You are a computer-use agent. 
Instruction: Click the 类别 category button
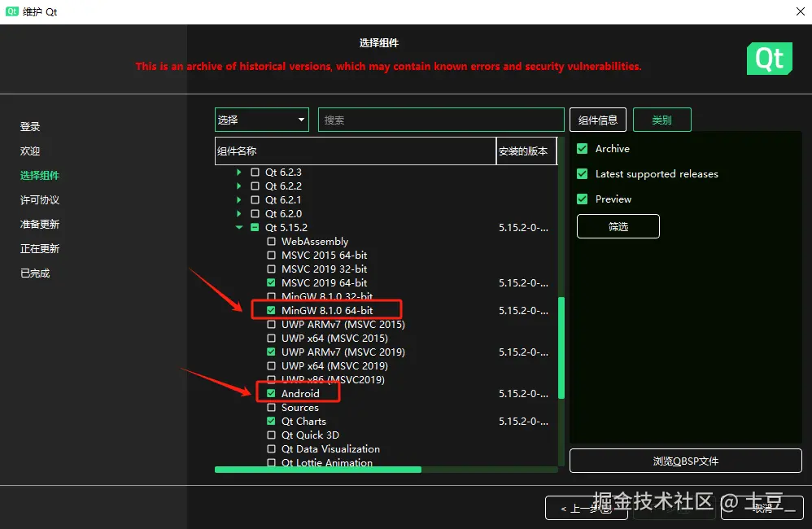click(661, 120)
